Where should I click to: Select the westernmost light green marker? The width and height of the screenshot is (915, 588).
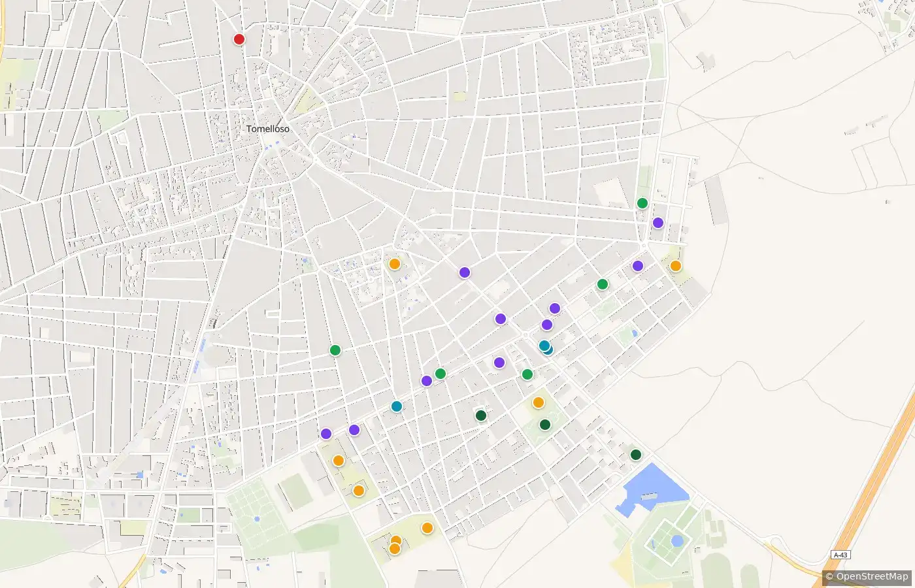[x=335, y=350]
